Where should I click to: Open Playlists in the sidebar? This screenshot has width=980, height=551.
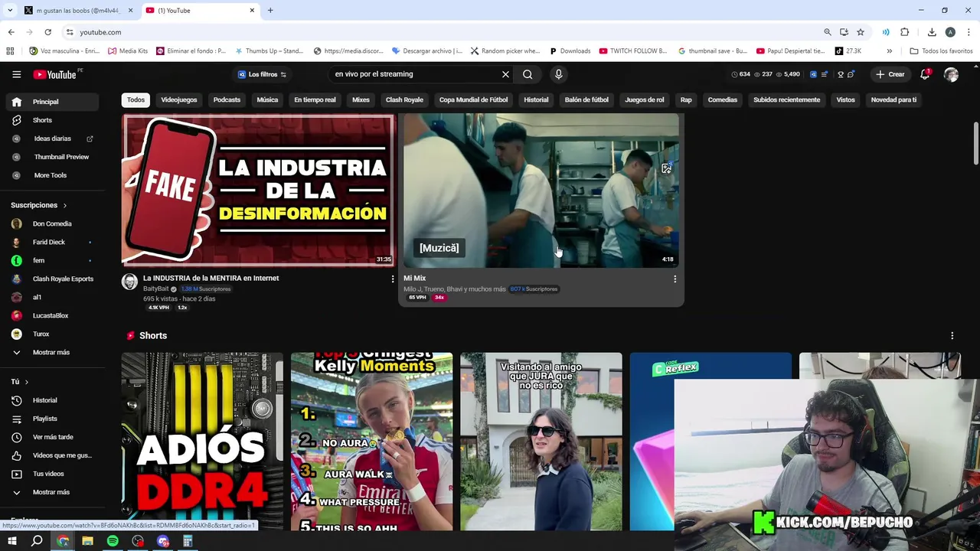(52, 419)
